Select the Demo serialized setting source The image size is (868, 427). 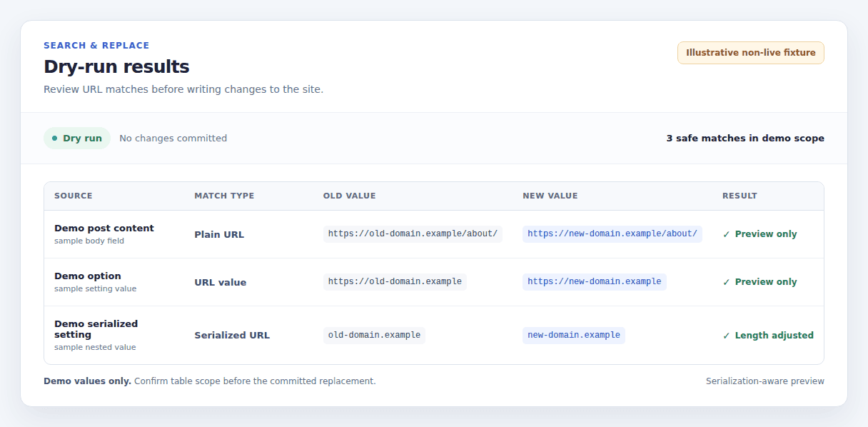[x=96, y=329]
